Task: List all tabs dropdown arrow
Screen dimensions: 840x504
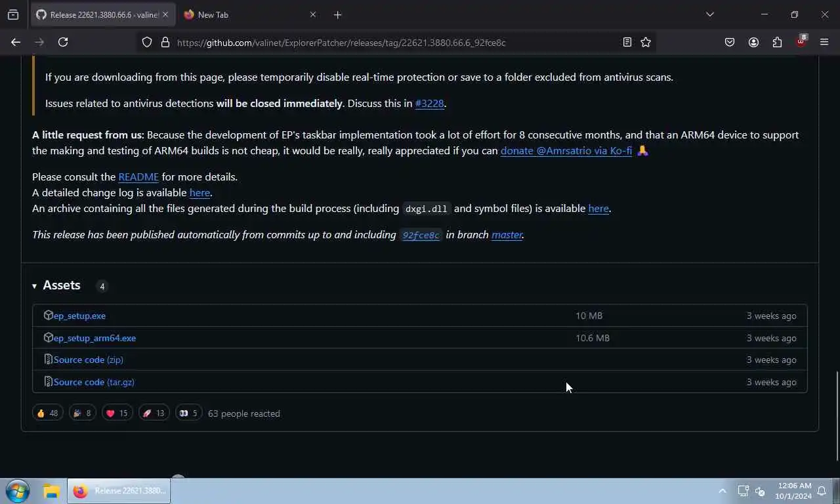Action: pyautogui.click(x=709, y=14)
